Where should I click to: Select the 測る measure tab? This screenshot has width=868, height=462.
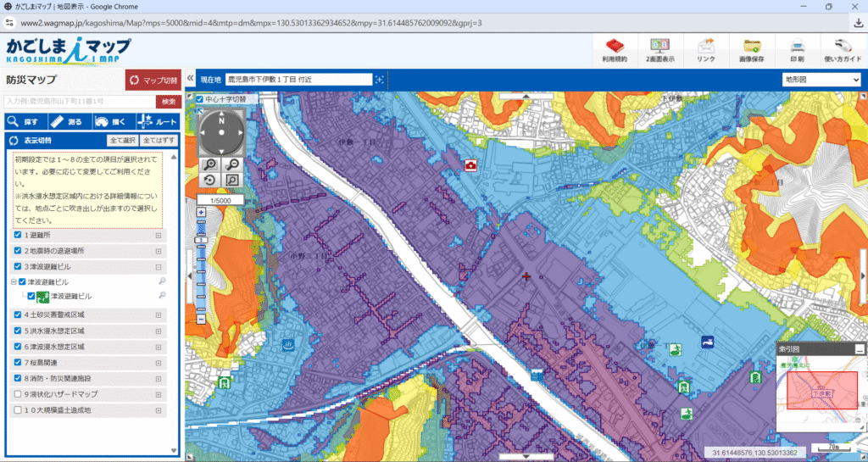(x=65, y=122)
